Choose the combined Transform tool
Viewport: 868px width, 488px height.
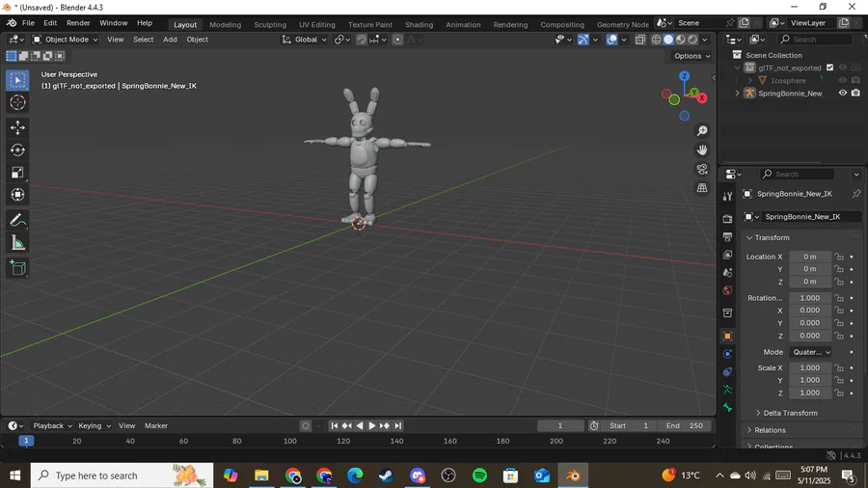(x=17, y=195)
